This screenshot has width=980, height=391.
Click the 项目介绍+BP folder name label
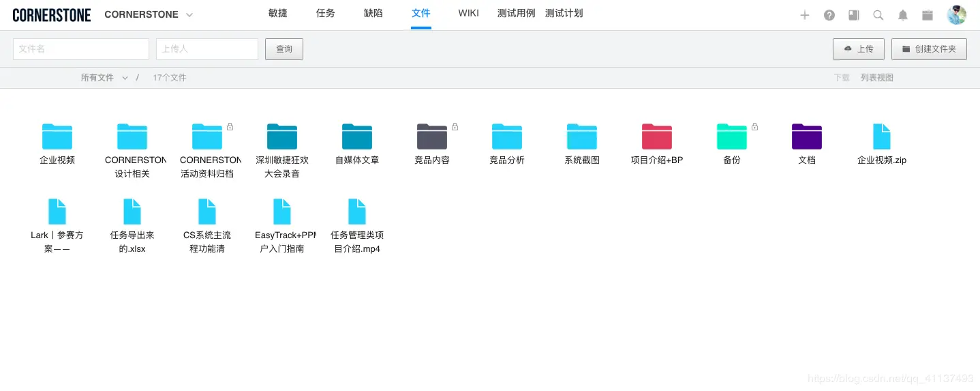[657, 160]
